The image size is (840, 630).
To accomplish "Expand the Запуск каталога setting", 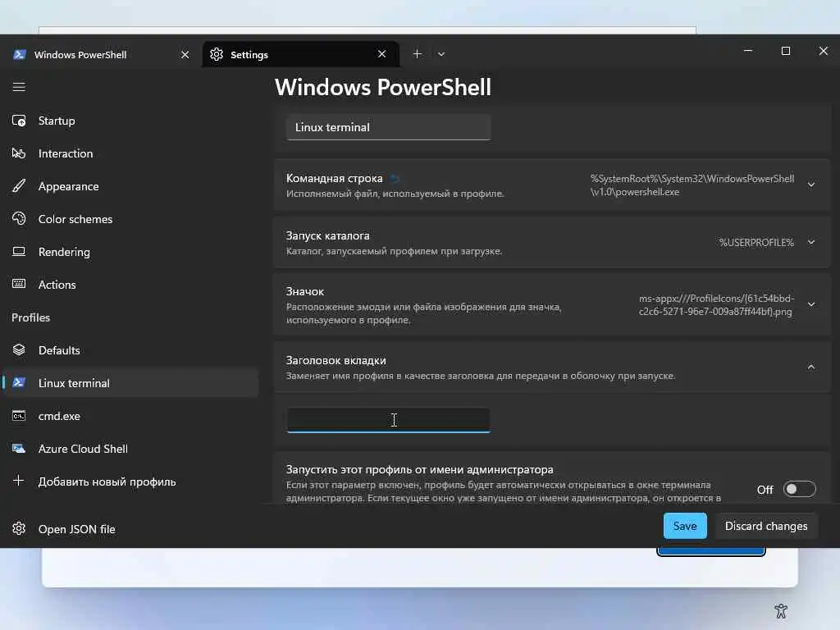I will coord(811,242).
